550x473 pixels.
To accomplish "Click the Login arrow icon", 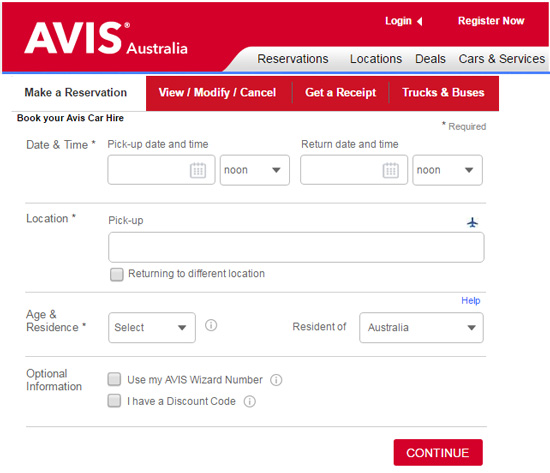I will (x=420, y=21).
